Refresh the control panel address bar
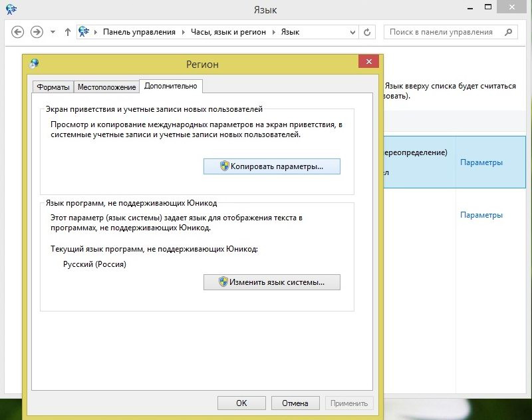The width and height of the screenshot is (532, 420). click(x=368, y=32)
